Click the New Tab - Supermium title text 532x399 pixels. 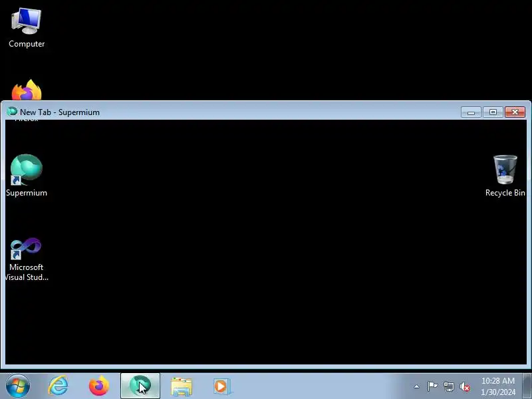pyautogui.click(x=60, y=112)
